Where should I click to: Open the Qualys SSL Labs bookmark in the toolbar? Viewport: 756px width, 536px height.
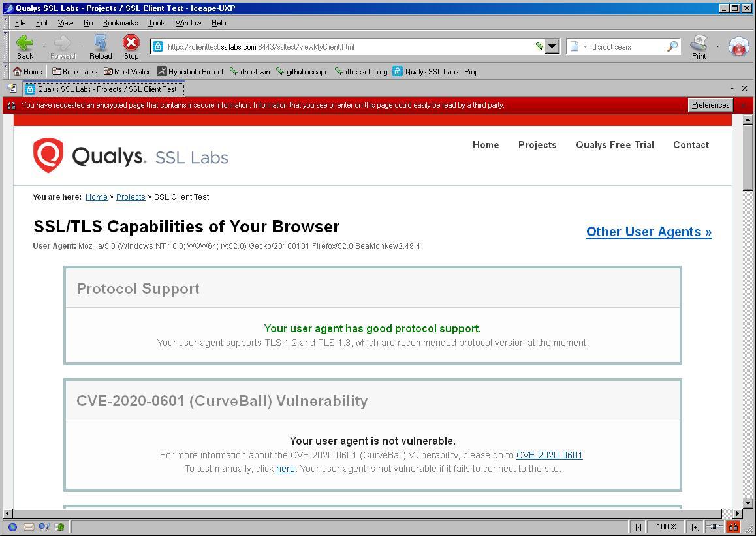pos(436,71)
